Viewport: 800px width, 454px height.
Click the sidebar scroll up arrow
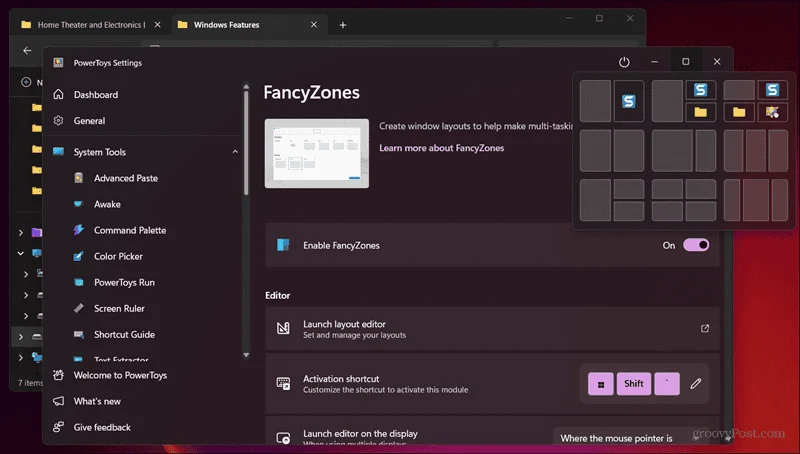point(246,86)
